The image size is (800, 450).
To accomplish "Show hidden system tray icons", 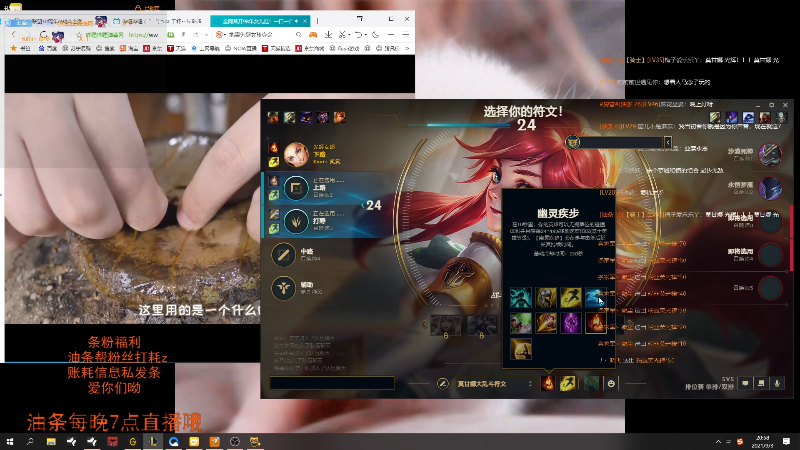I will [718, 442].
